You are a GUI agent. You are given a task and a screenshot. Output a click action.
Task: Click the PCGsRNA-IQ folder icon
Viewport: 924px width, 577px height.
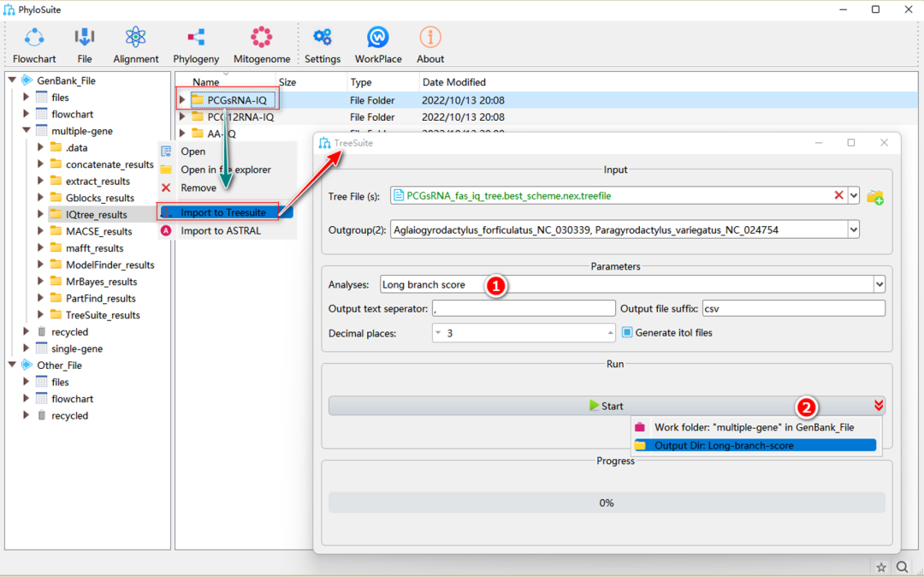(x=198, y=100)
